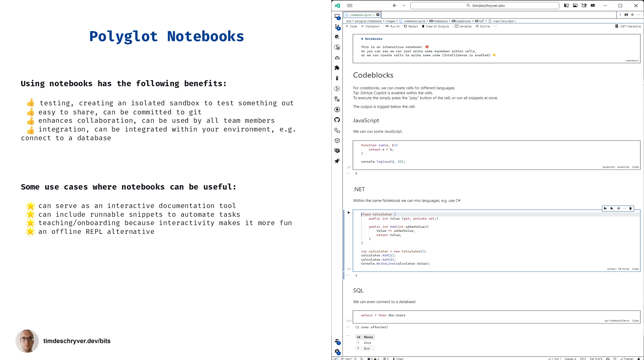Execute cell and below icon in cell toolbar

(612, 208)
